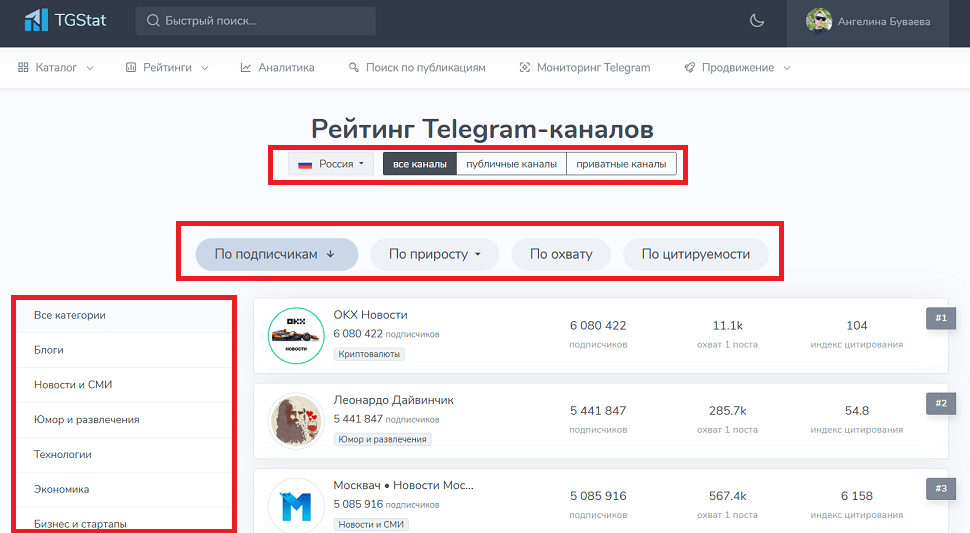
Task: Click the Рейтинги chart icon
Action: pos(131,67)
